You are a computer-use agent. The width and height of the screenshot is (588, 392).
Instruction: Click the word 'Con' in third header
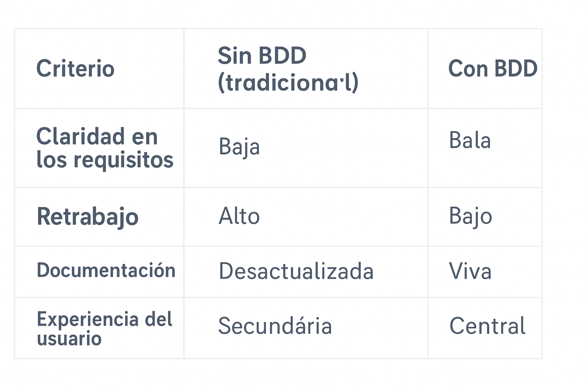[469, 69]
